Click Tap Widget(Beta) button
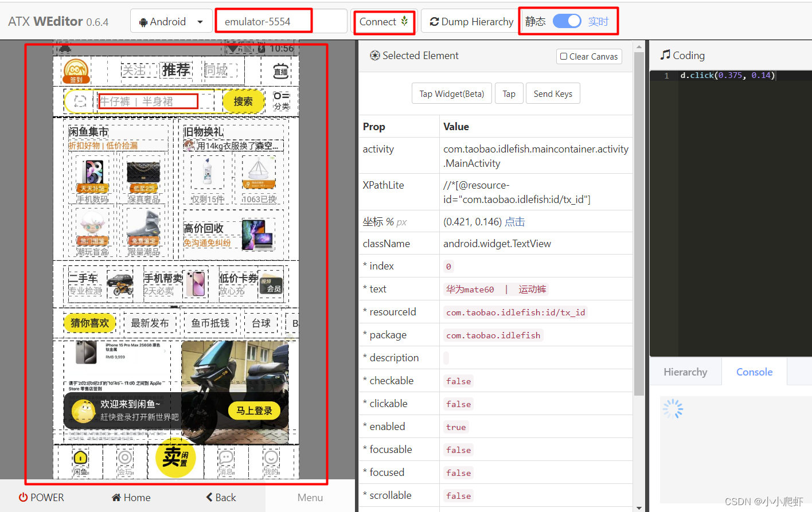The height and width of the screenshot is (512, 812). pos(451,93)
